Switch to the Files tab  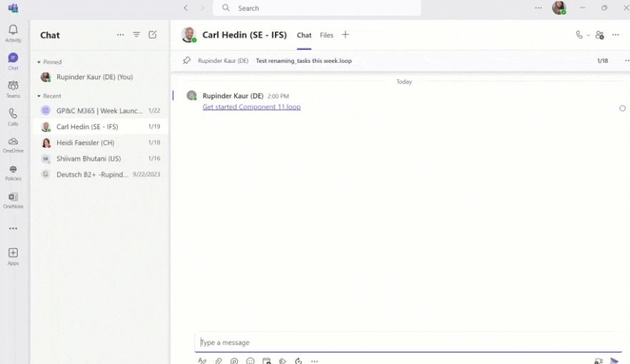tap(326, 35)
